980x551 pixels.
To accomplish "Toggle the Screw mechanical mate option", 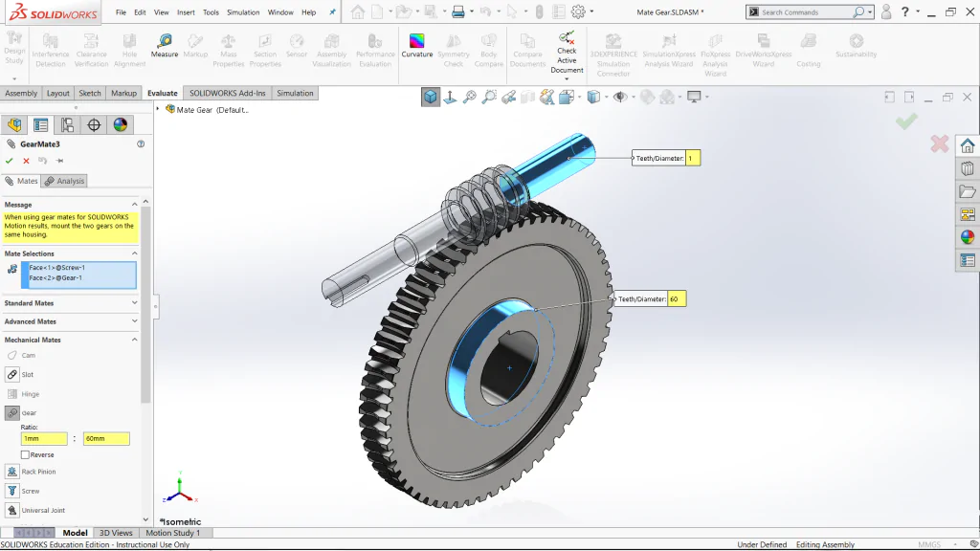I will (11, 491).
